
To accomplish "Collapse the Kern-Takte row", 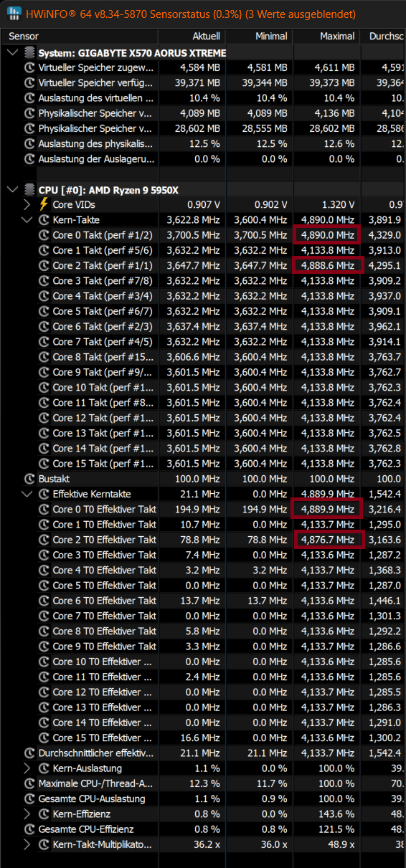I will click(x=28, y=219).
